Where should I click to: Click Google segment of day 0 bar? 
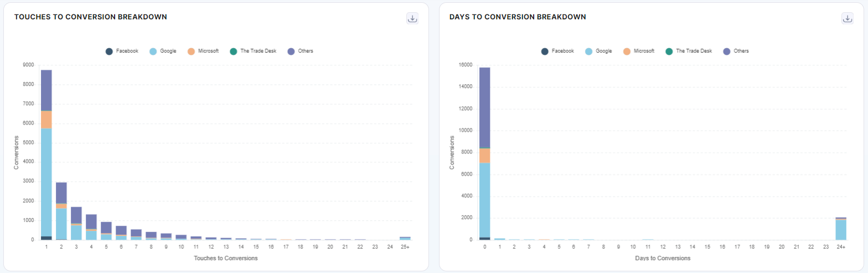point(484,199)
